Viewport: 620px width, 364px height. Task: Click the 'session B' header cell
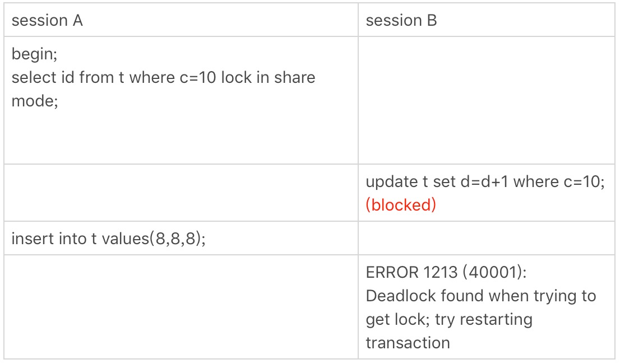tap(487, 20)
